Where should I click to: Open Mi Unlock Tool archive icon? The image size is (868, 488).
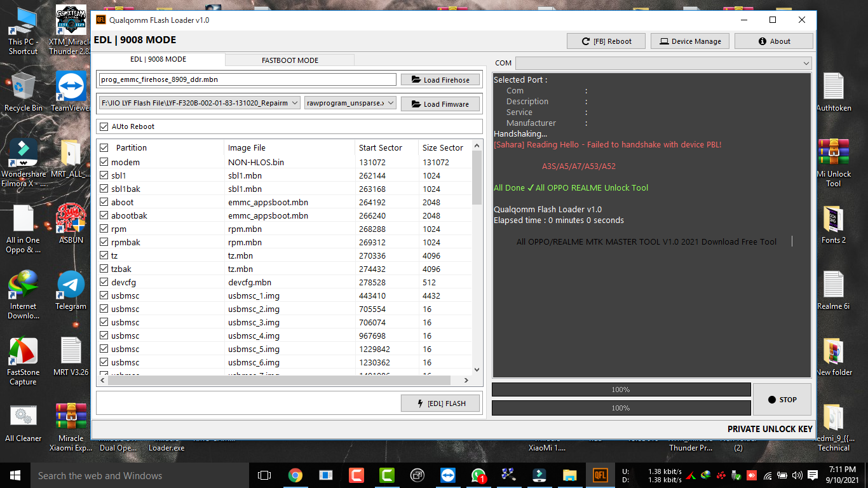833,162
